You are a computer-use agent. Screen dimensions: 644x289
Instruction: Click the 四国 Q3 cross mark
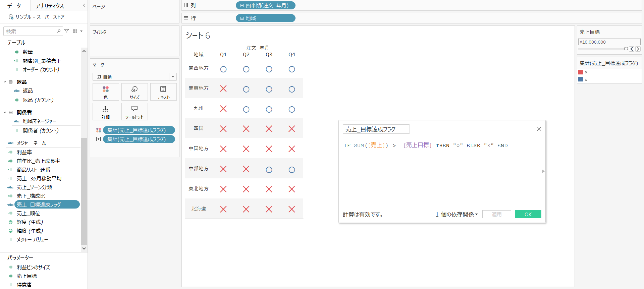[x=269, y=129]
